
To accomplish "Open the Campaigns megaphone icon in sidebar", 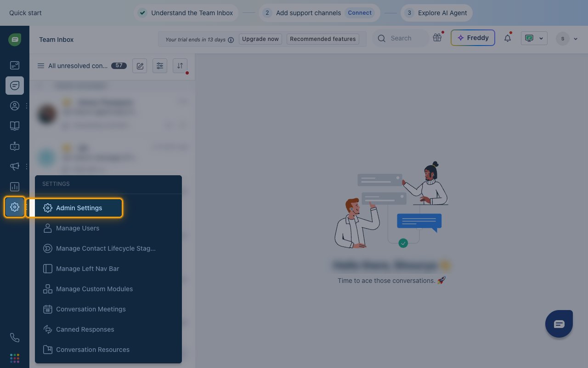I will [x=15, y=167].
